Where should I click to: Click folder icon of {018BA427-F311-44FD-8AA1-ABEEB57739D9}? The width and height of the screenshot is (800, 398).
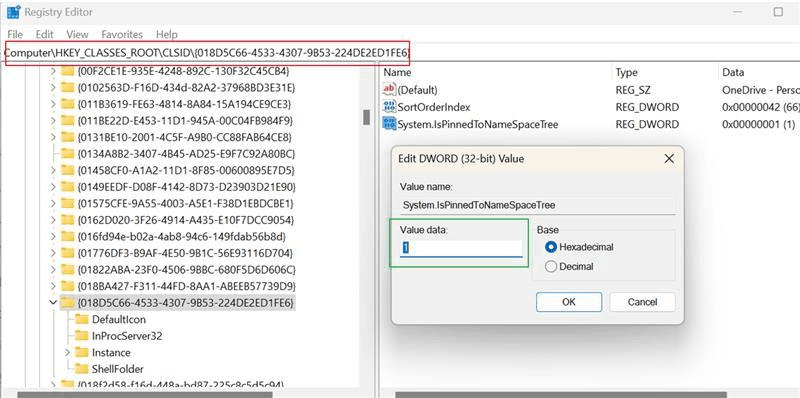point(67,286)
